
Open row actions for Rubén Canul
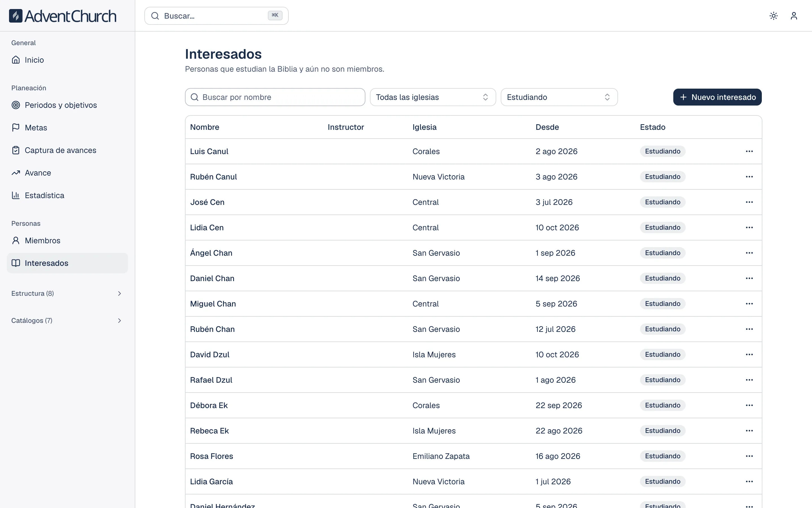pos(749,177)
